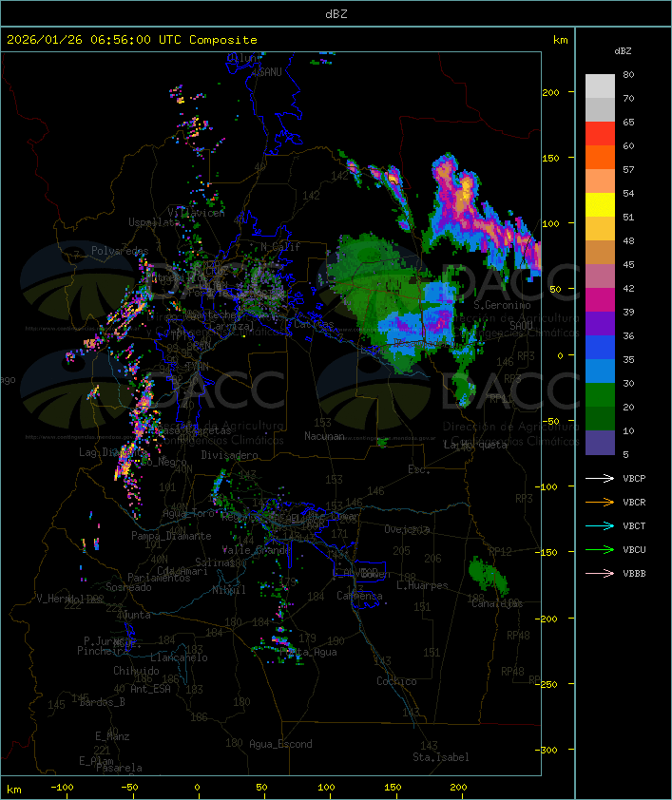
Task: Select the Canalejas location label
Action: click(x=497, y=603)
